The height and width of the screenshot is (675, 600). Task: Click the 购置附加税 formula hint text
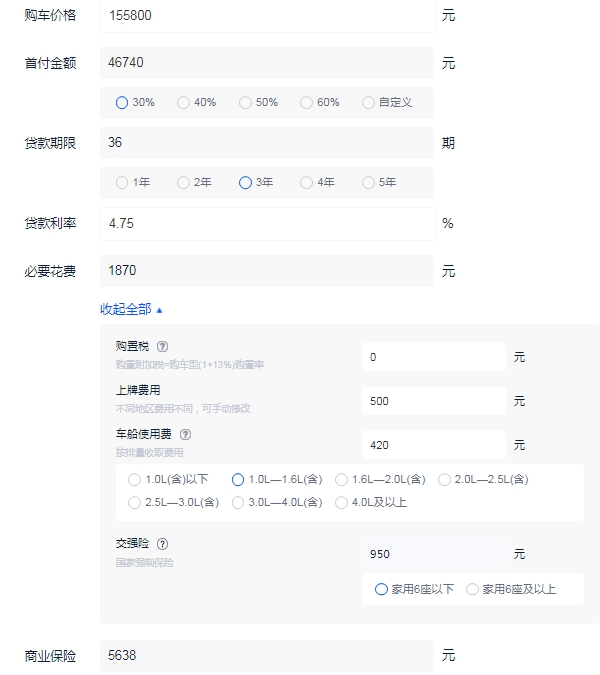190,365
